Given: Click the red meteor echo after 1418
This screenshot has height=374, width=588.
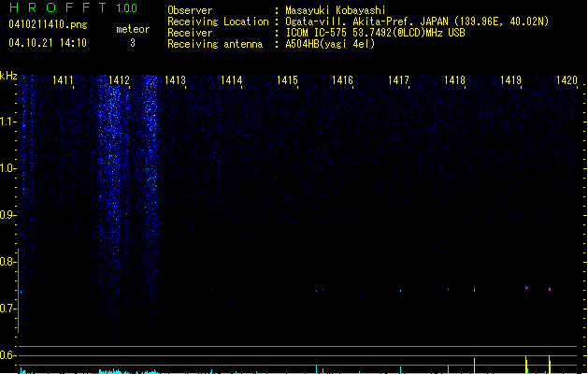Looking at the screenshot, I should pos(474,289).
